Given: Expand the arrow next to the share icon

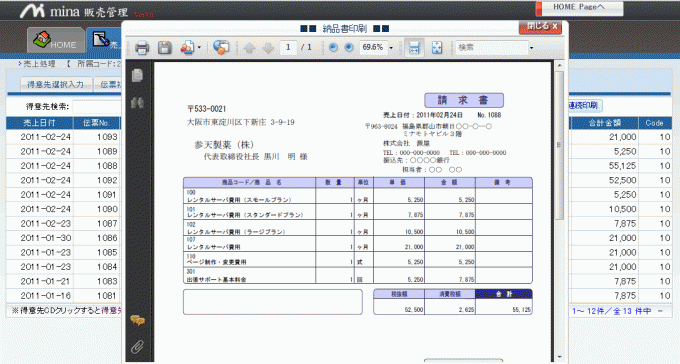Looking at the screenshot, I should 199,47.
